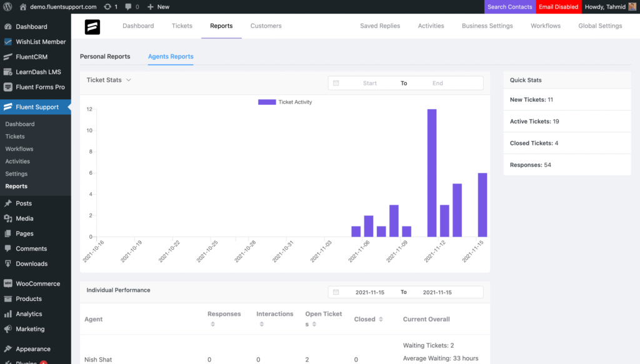Click the FluentCRM sidebar icon
640x364 pixels.
[x=7, y=57]
